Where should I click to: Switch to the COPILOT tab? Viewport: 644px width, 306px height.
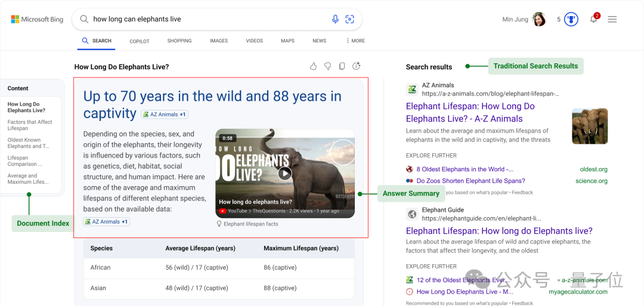pyautogui.click(x=140, y=41)
